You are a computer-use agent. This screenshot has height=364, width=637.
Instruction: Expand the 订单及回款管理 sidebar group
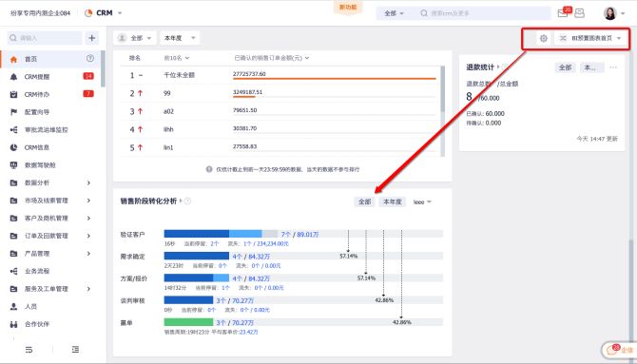88,236
